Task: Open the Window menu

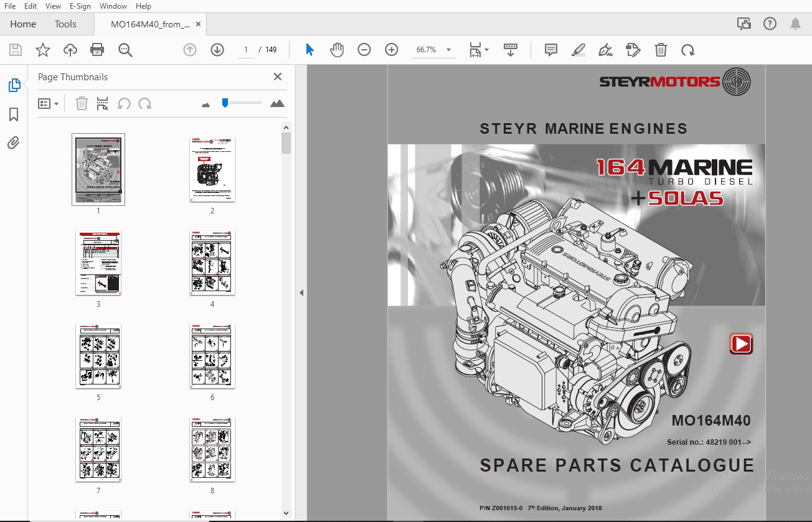Action: click(x=113, y=6)
